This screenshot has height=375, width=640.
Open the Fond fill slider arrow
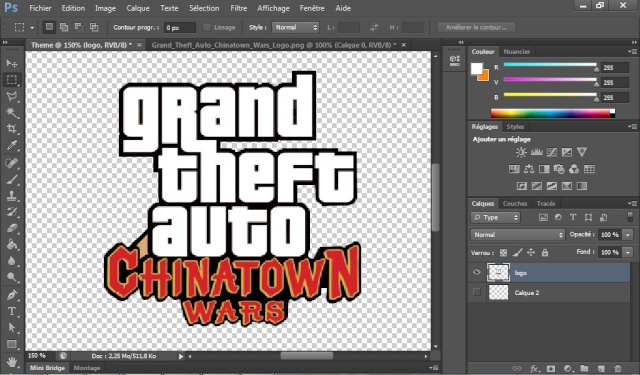point(628,253)
